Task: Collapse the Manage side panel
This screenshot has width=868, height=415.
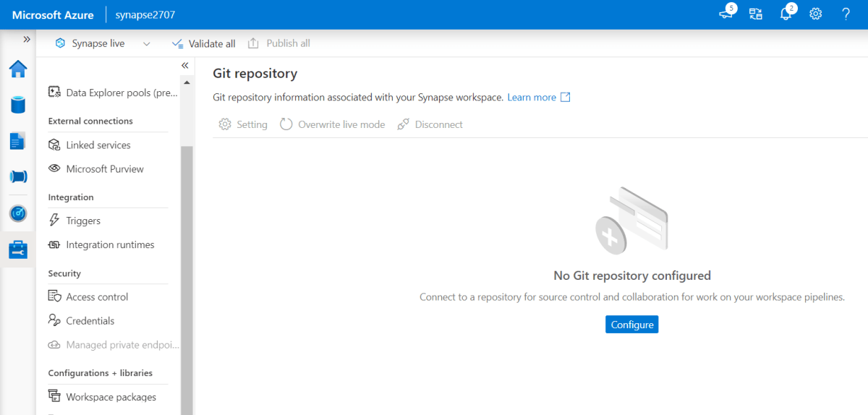Action: [x=185, y=65]
